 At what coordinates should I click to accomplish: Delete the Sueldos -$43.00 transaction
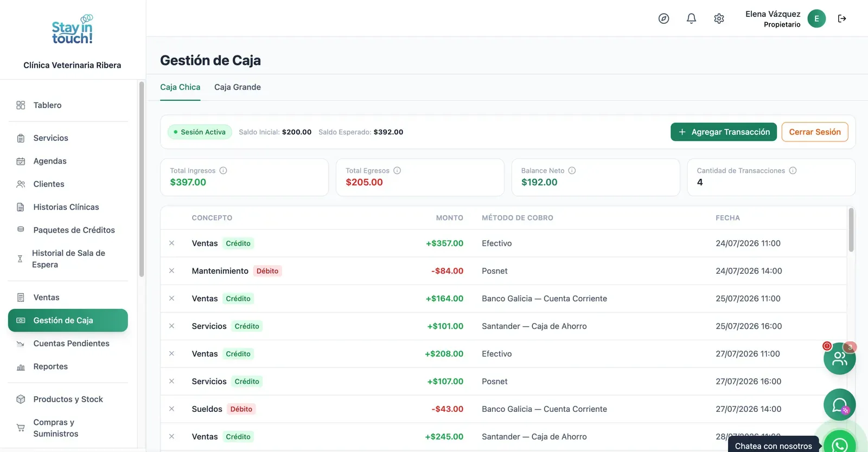(x=171, y=409)
